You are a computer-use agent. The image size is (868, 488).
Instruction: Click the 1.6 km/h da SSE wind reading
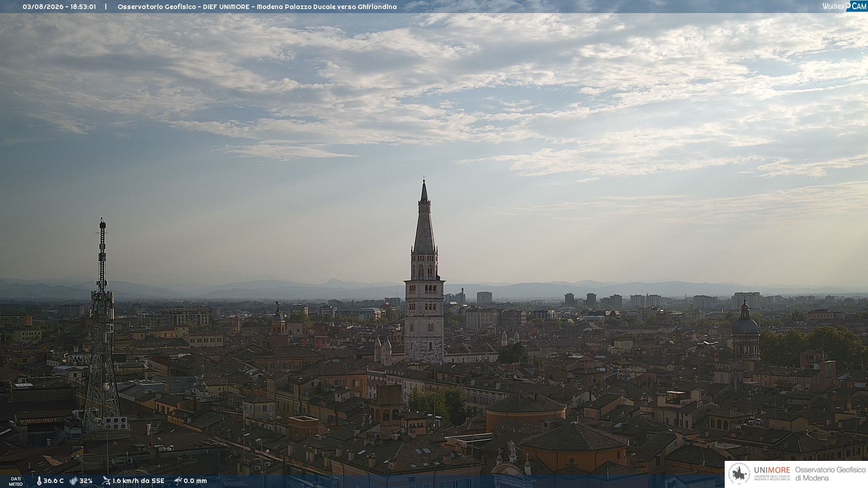(x=138, y=481)
